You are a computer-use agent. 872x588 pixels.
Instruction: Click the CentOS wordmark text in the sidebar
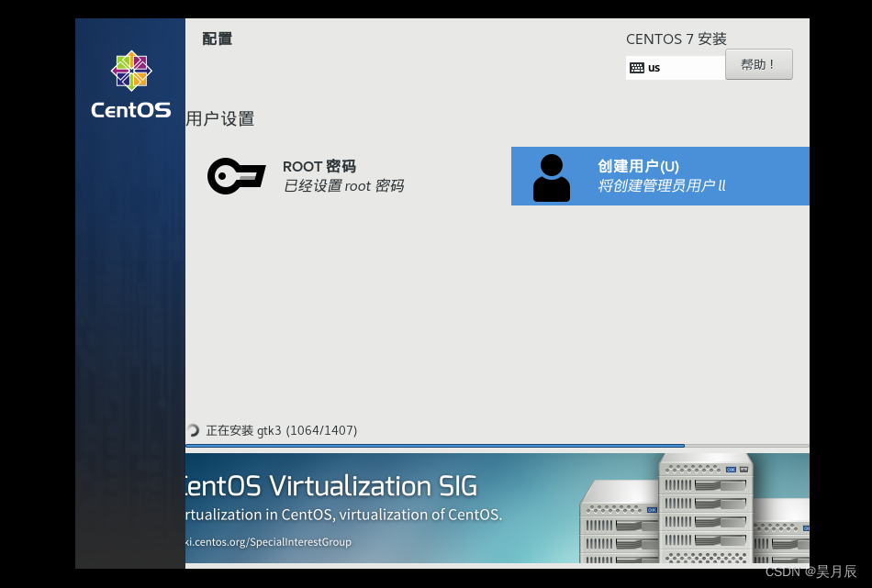131,109
